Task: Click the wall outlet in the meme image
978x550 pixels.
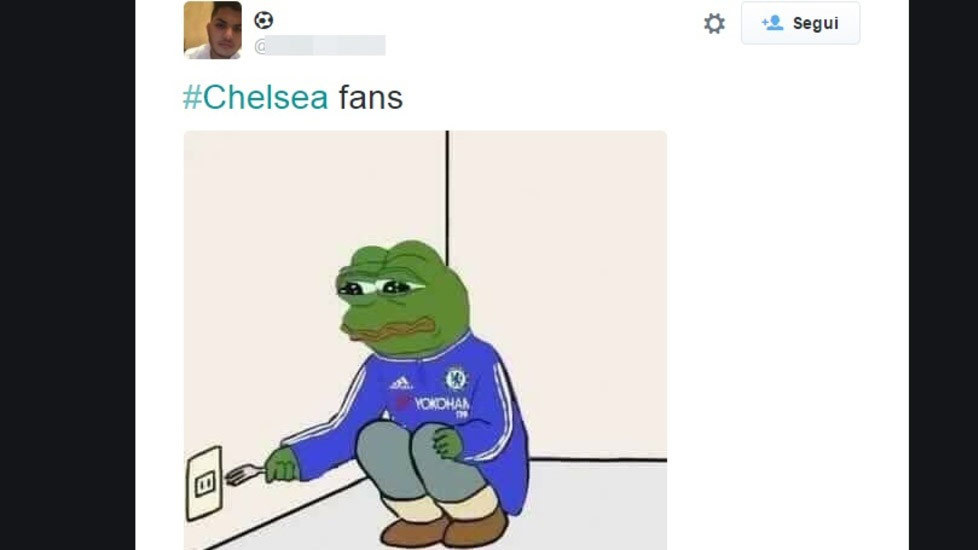Action: tap(205, 483)
